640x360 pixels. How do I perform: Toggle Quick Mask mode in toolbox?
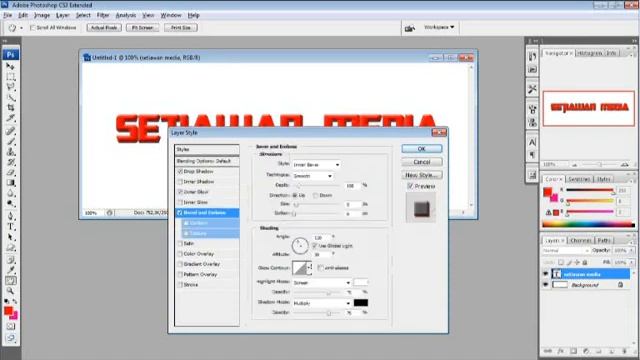[11, 327]
